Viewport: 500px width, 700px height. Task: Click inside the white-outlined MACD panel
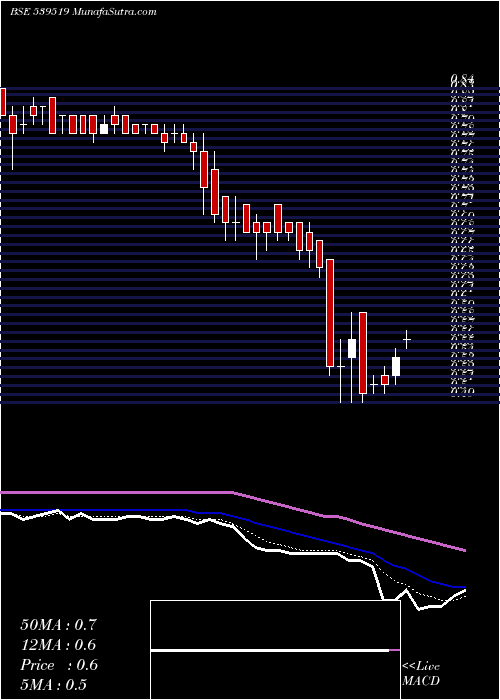click(x=275, y=650)
